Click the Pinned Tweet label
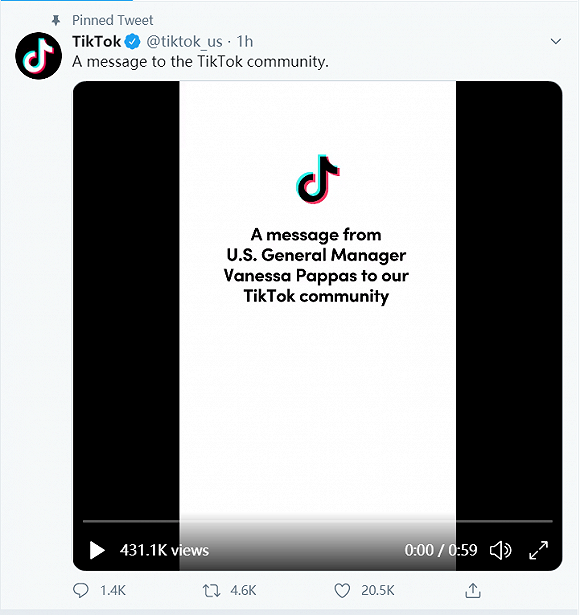The image size is (580, 615). click(113, 20)
